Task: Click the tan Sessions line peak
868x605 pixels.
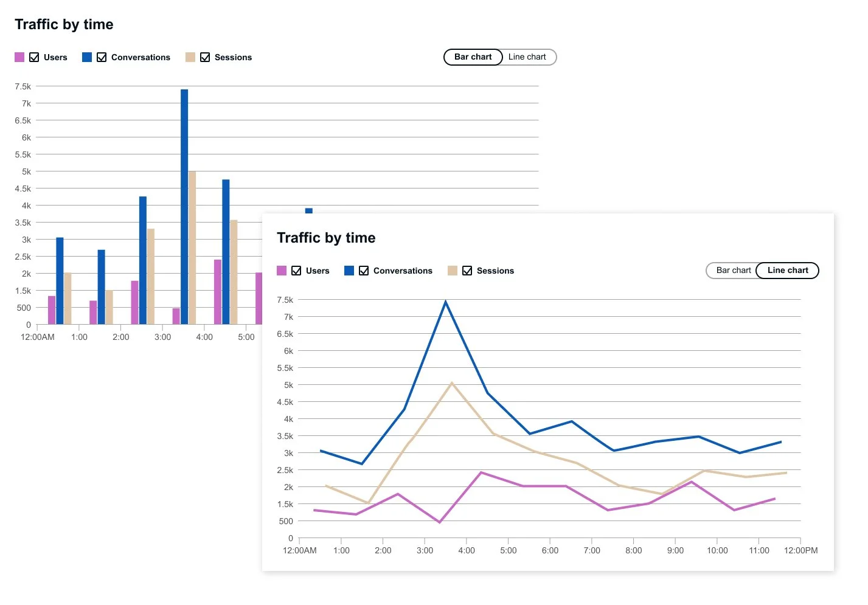Action: (x=452, y=383)
